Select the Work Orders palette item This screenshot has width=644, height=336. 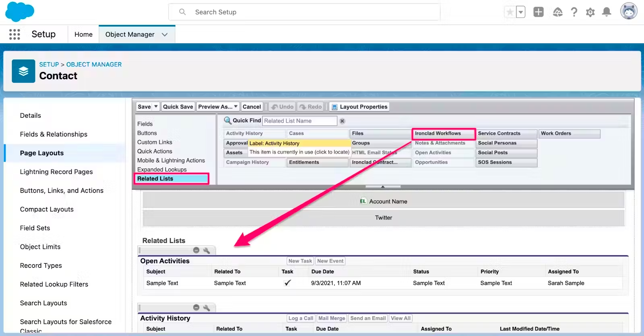(570, 133)
